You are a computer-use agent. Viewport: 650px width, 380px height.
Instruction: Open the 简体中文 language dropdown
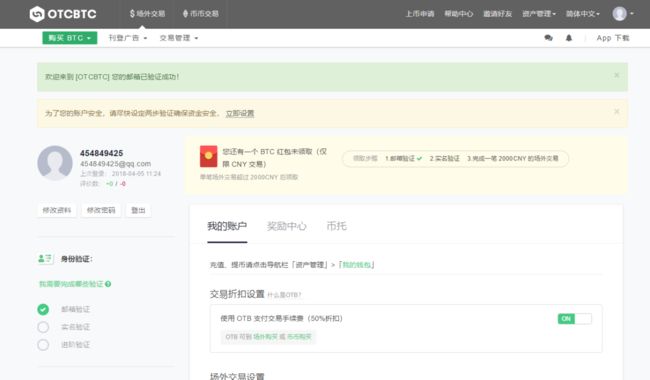pos(583,14)
